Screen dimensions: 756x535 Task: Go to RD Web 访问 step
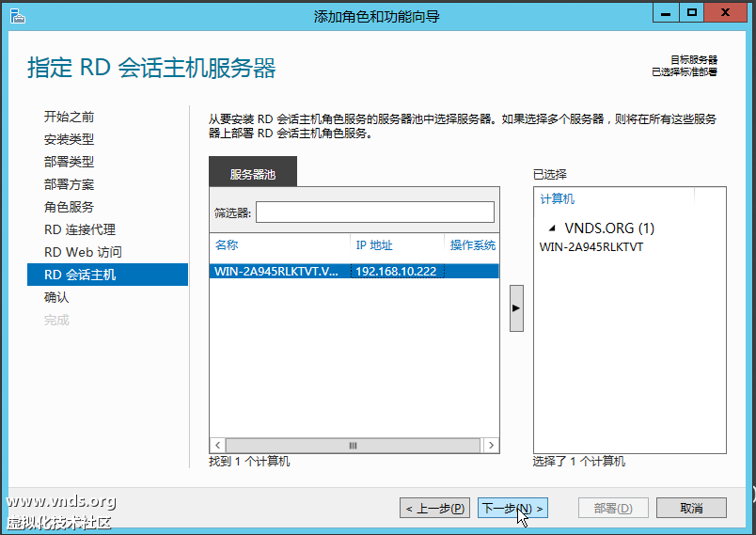pos(83,252)
